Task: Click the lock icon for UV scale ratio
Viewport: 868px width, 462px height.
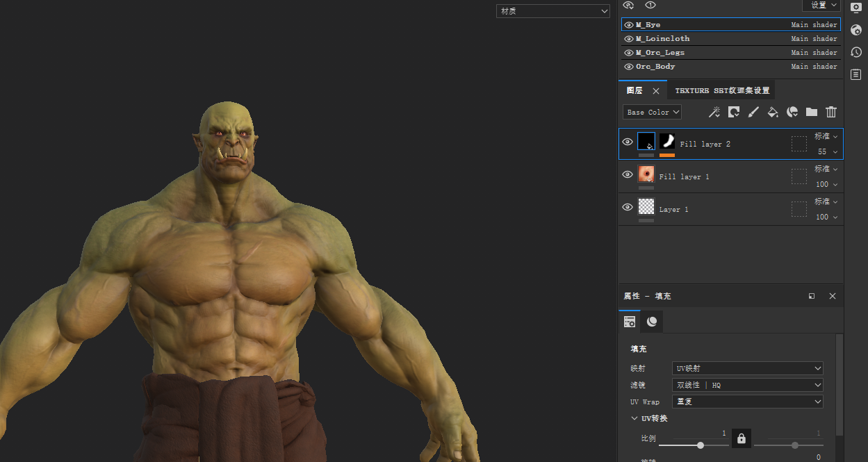Action: coord(742,439)
